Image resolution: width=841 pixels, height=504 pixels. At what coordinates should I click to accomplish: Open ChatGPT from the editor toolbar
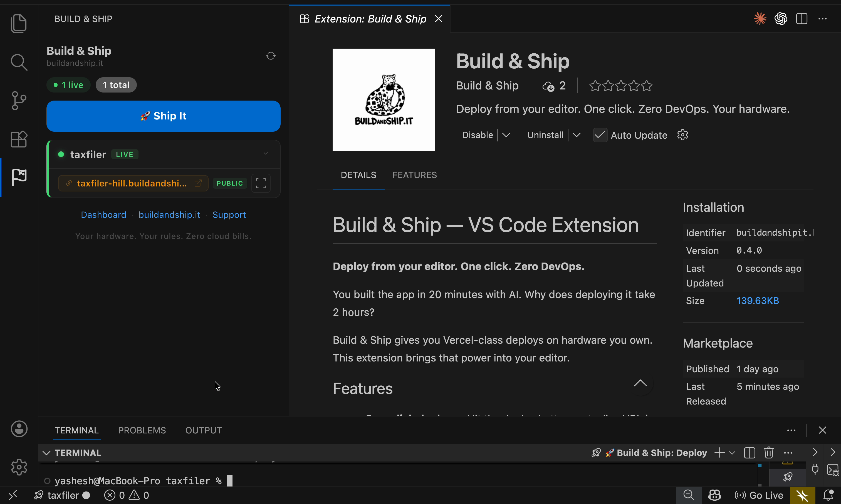pos(780,19)
